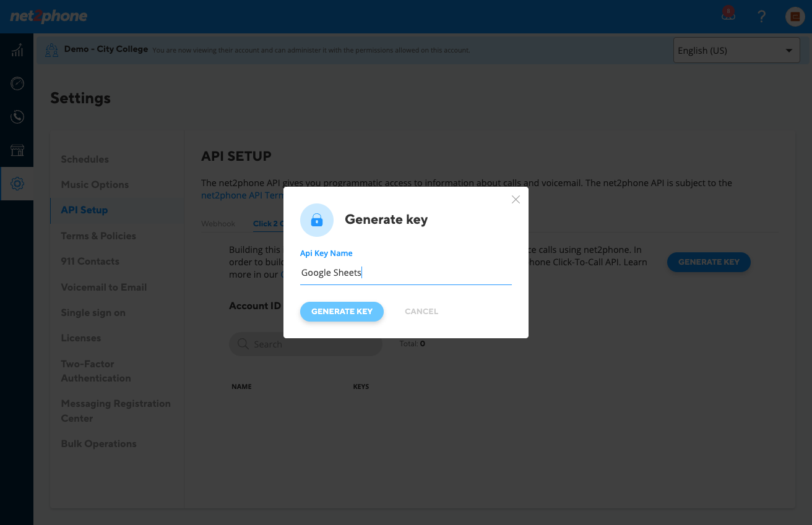Confirm with Generate Key in dialog
Viewport: 812px width, 525px height.
click(x=342, y=311)
